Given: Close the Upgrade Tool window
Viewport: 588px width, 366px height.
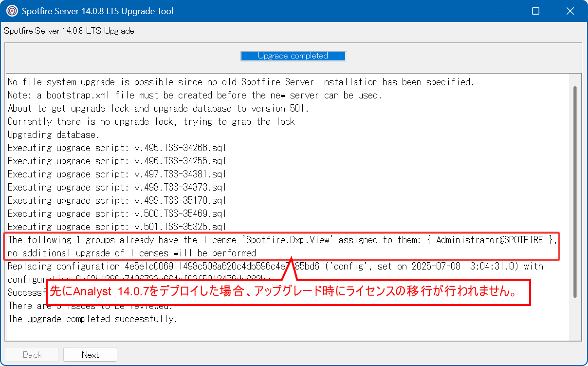Looking at the screenshot, I should [569, 11].
